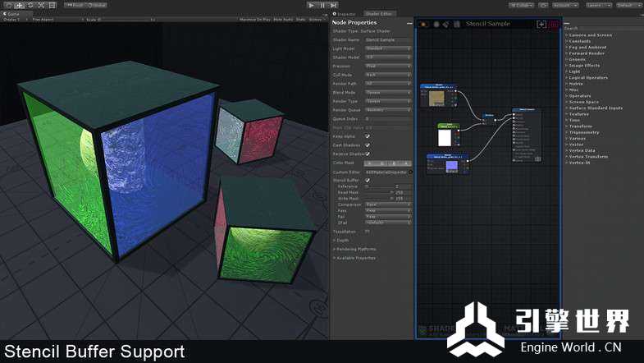This screenshot has height=363, width=644.
Task: Switch to the Game tab
Action: point(11,14)
